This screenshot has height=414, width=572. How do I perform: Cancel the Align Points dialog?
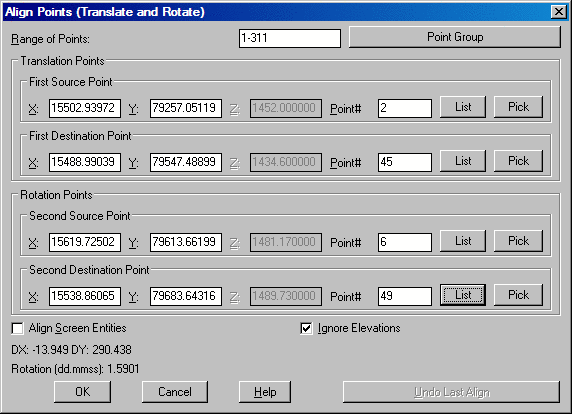click(x=175, y=392)
